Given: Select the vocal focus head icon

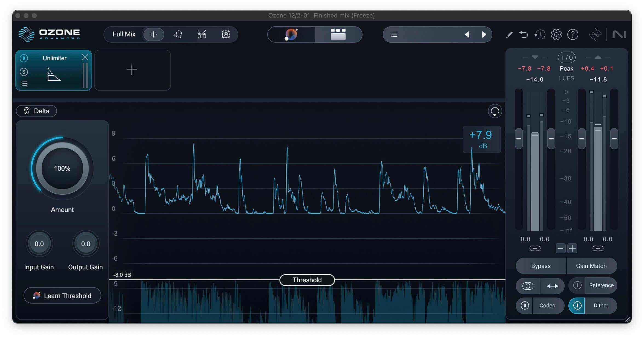Looking at the screenshot, I should pos(178,34).
